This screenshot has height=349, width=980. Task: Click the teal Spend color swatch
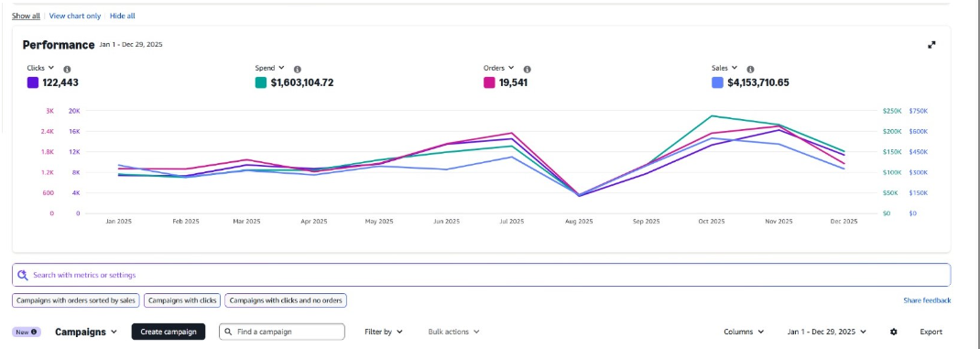(x=261, y=82)
